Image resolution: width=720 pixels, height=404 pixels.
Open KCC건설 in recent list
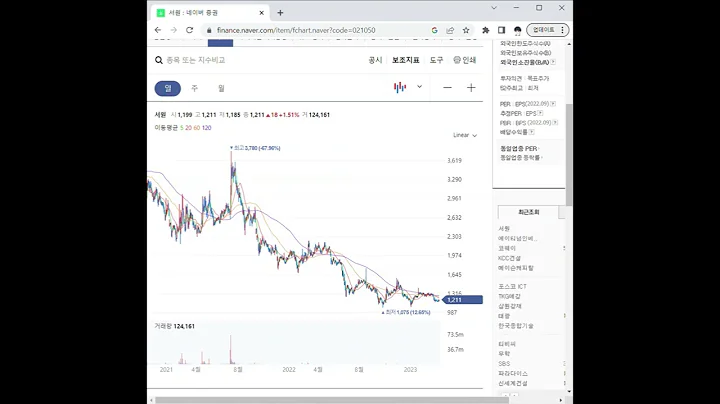point(509,258)
